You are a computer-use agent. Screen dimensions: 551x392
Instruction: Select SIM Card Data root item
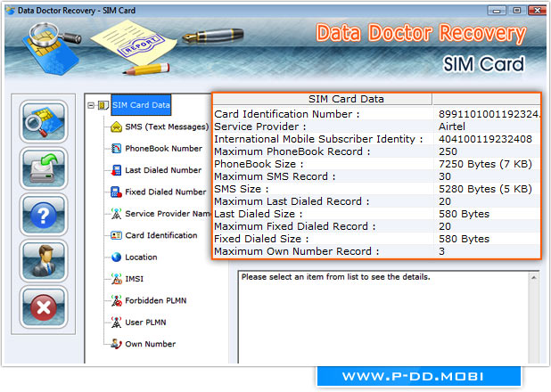click(x=142, y=105)
